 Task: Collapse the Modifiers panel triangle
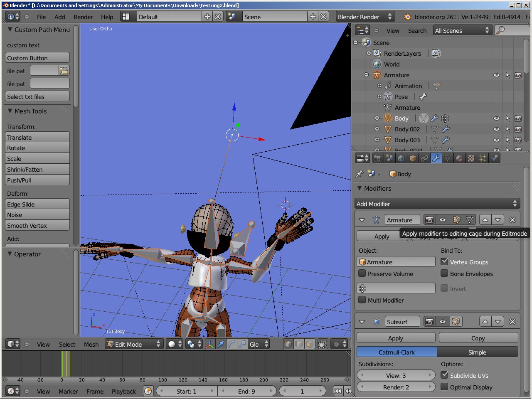pos(360,188)
